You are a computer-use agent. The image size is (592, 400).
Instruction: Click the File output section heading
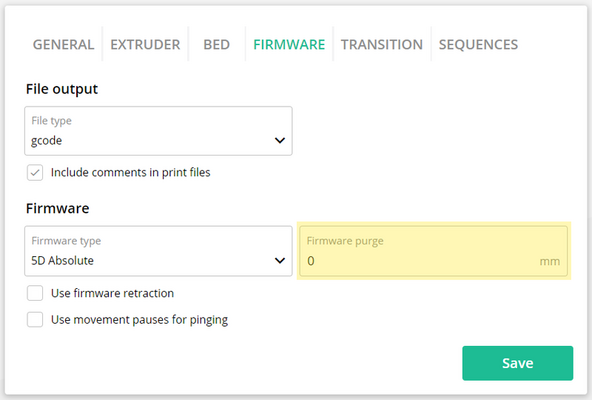click(62, 89)
